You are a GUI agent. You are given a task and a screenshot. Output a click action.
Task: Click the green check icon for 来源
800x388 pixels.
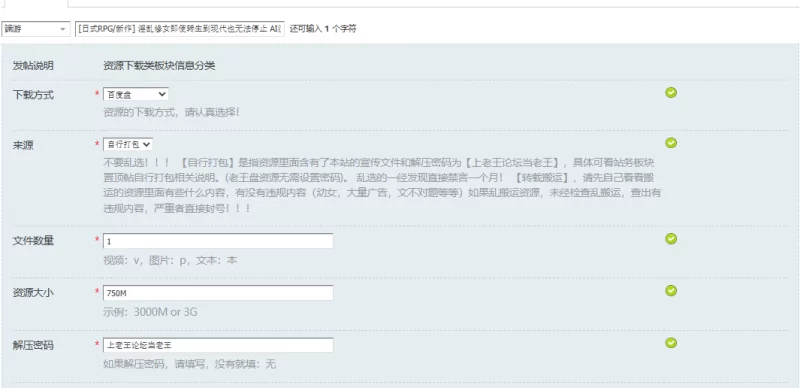(x=671, y=142)
